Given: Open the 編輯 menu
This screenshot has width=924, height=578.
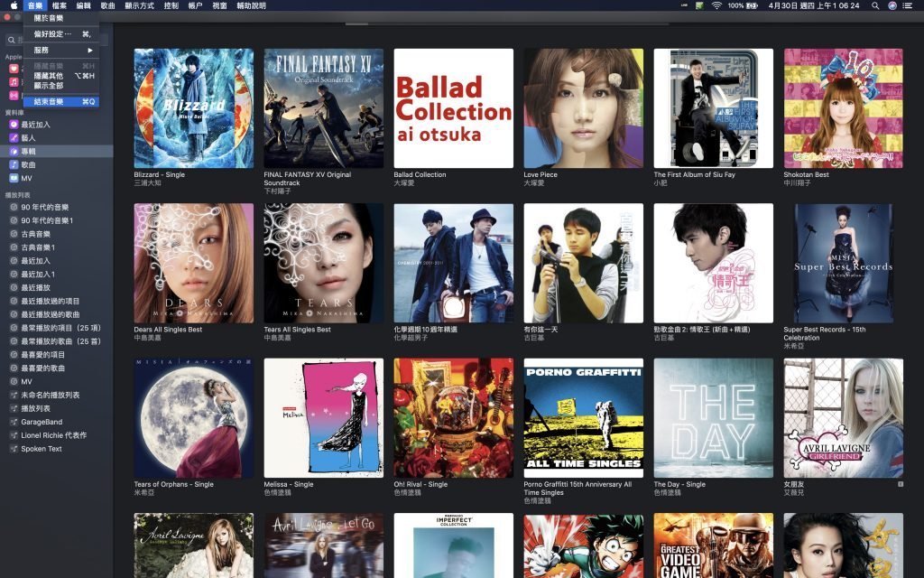Looking at the screenshot, I should [x=83, y=5].
